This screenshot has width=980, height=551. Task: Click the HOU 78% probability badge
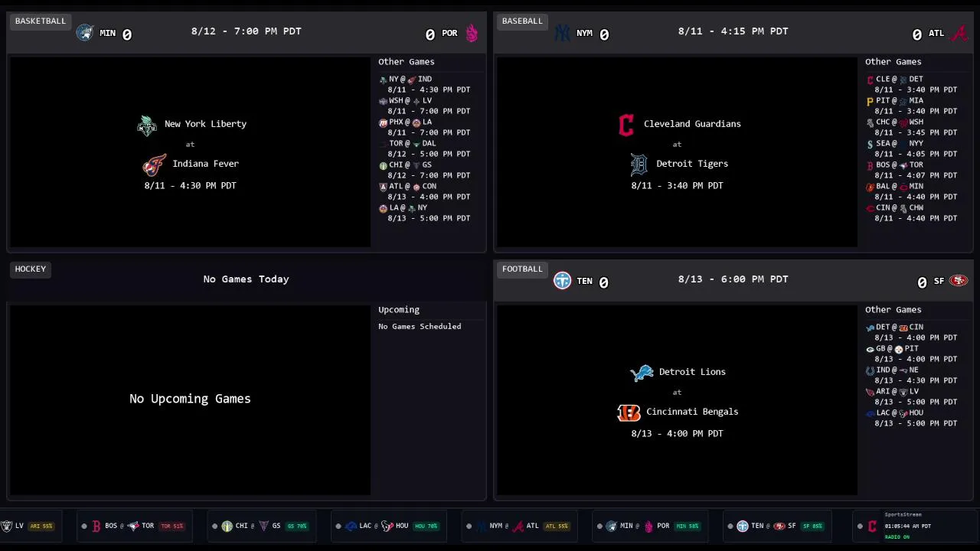point(426,527)
